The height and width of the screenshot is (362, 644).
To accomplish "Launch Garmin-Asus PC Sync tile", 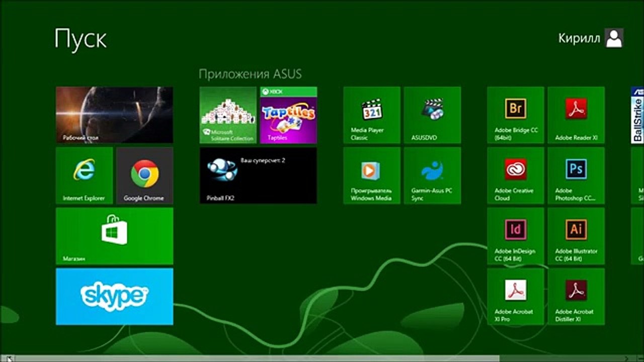I will (x=432, y=175).
